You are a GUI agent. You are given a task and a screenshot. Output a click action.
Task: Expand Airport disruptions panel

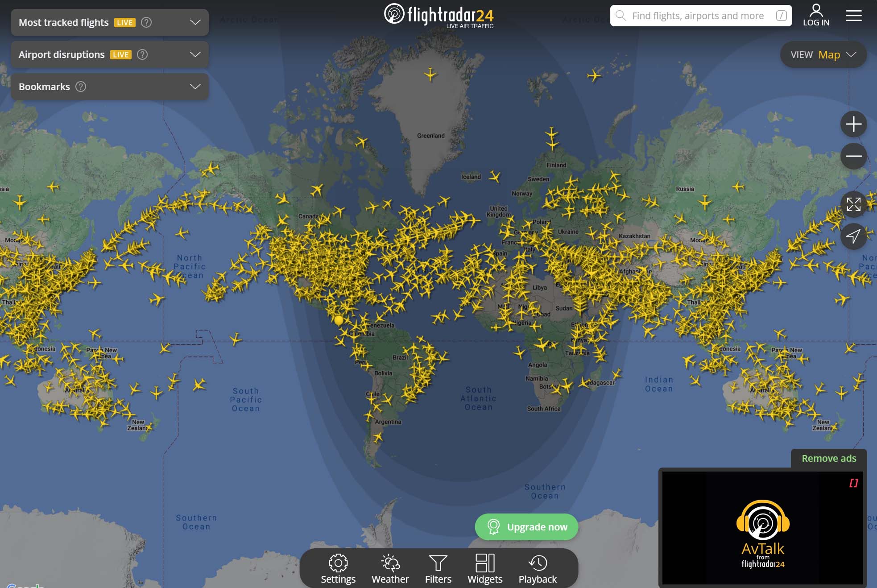click(x=195, y=54)
